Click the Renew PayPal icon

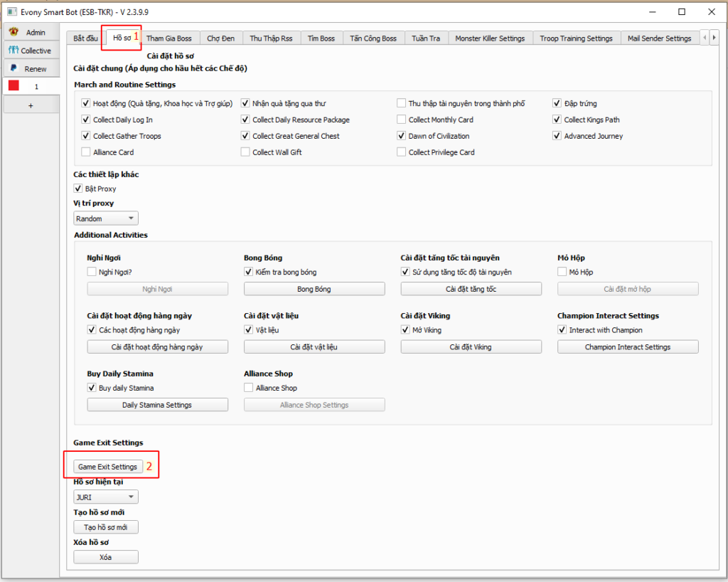14,68
